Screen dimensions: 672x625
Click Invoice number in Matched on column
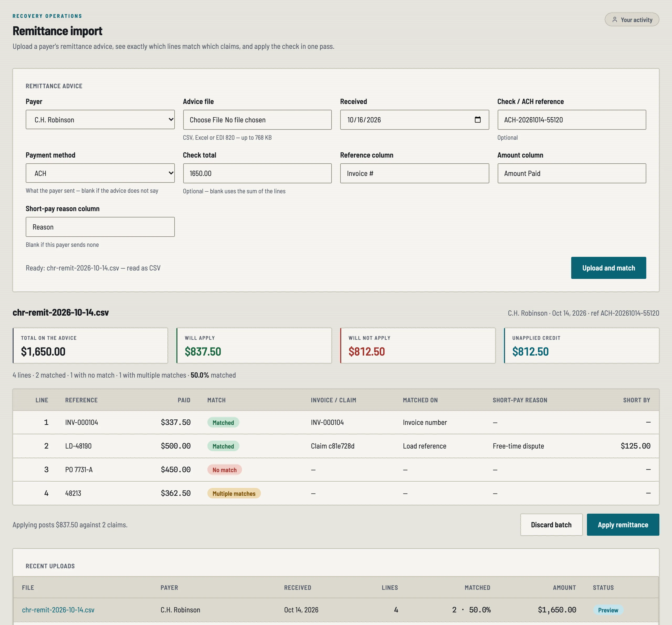tap(424, 423)
